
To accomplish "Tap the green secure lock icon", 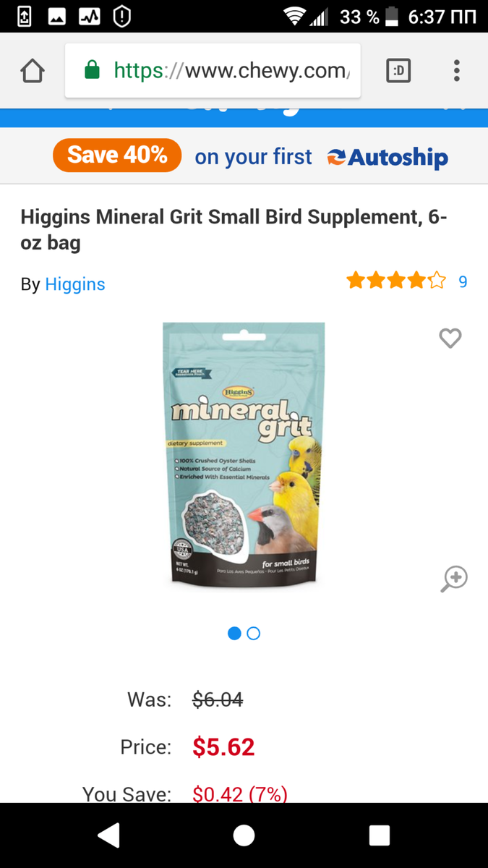I will click(92, 70).
